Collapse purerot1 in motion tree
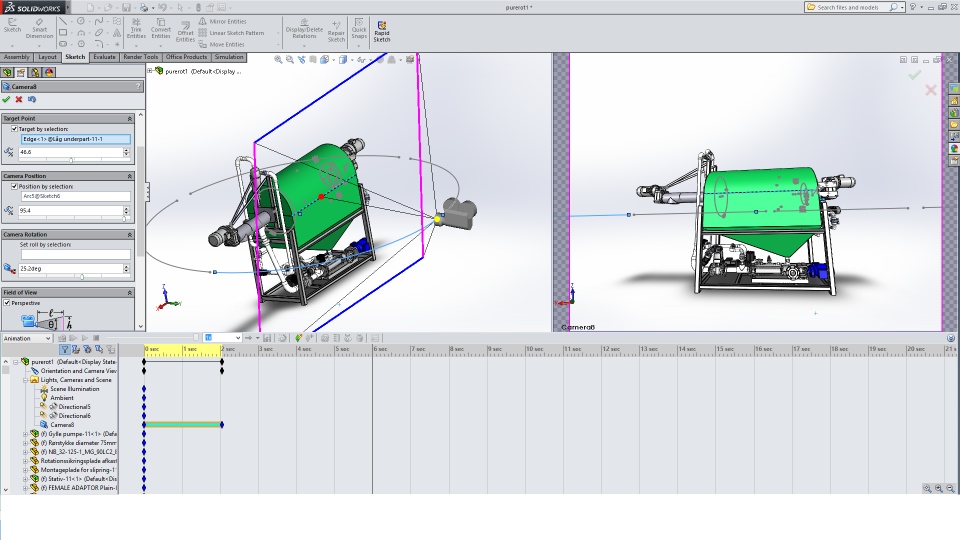Viewport: 960px width, 540px height. coord(16,362)
